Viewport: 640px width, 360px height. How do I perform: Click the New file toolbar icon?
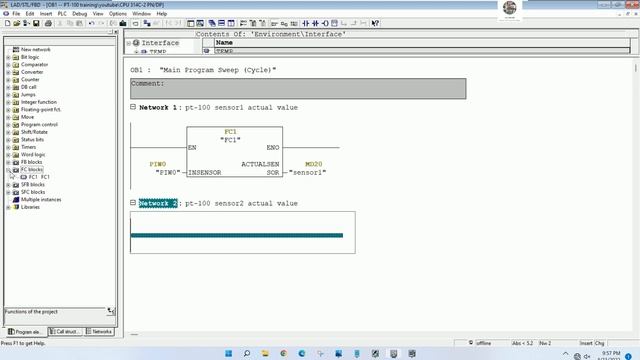pos(7,24)
